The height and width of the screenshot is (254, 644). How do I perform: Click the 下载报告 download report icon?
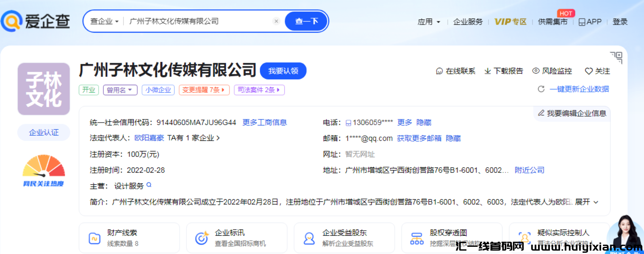tap(488, 71)
